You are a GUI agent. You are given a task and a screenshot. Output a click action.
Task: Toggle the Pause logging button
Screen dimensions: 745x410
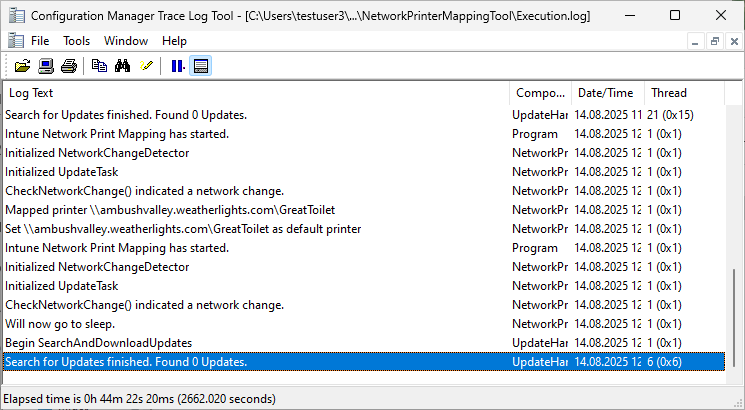(178, 66)
